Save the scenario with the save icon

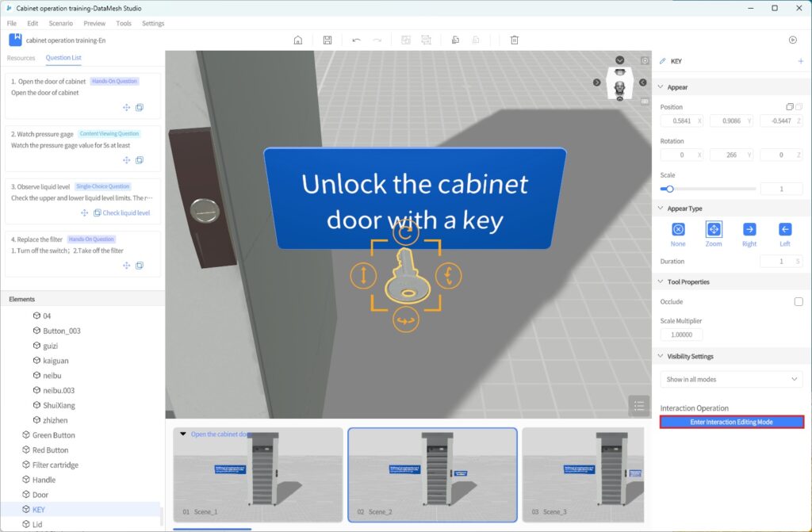point(327,40)
